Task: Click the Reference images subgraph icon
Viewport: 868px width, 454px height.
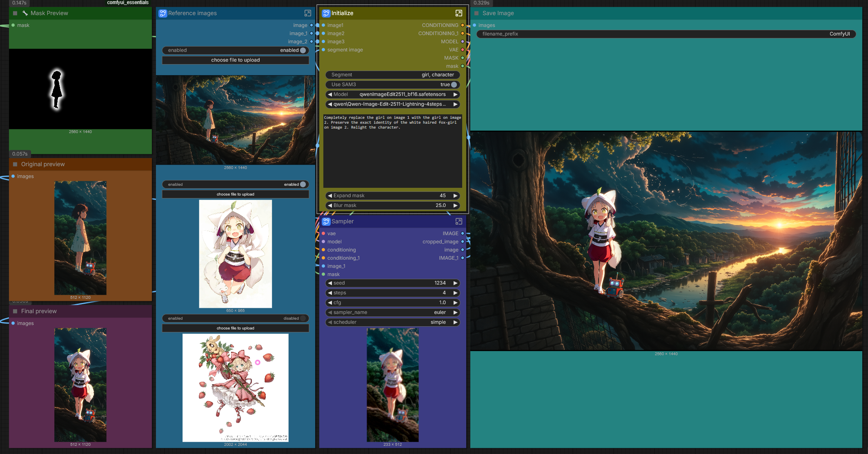Action: [162, 13]
